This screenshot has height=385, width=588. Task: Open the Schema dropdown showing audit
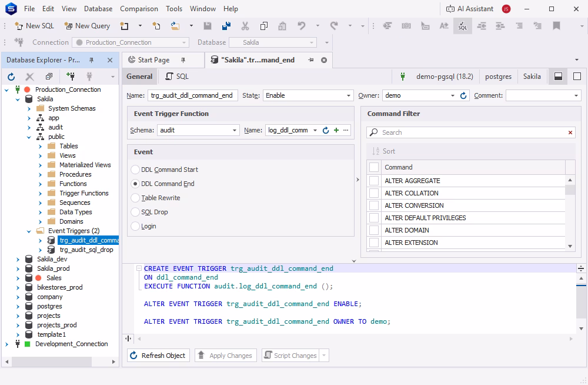click(x=235, y=130)
